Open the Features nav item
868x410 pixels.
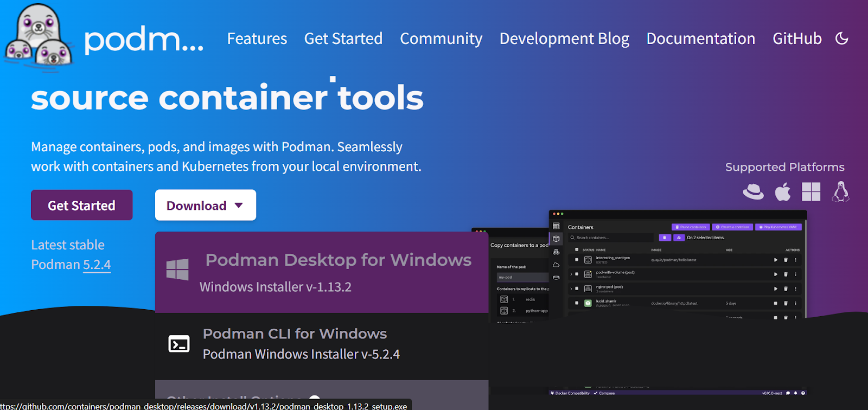pos(257,39)
